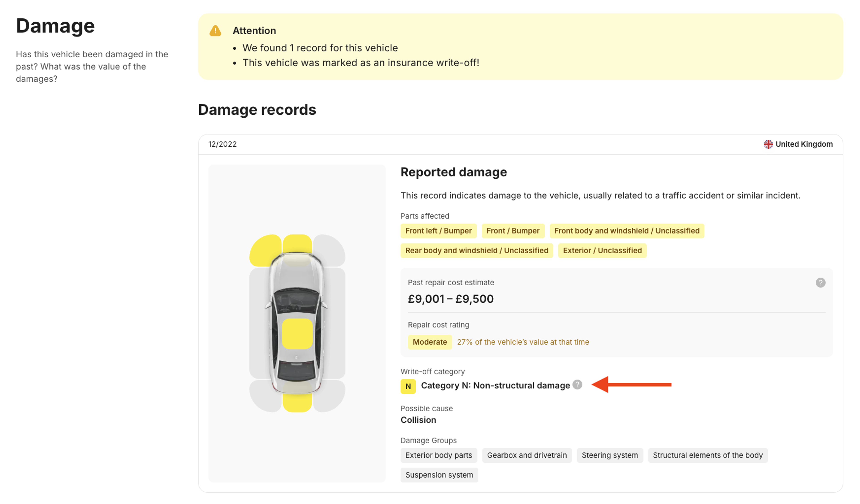Click the £9,001 – £9,500 cost estimate
860x504 pixels.
450,299
